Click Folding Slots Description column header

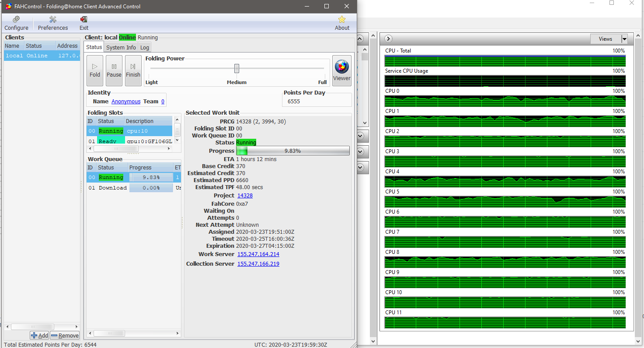[x=149, y=121]
